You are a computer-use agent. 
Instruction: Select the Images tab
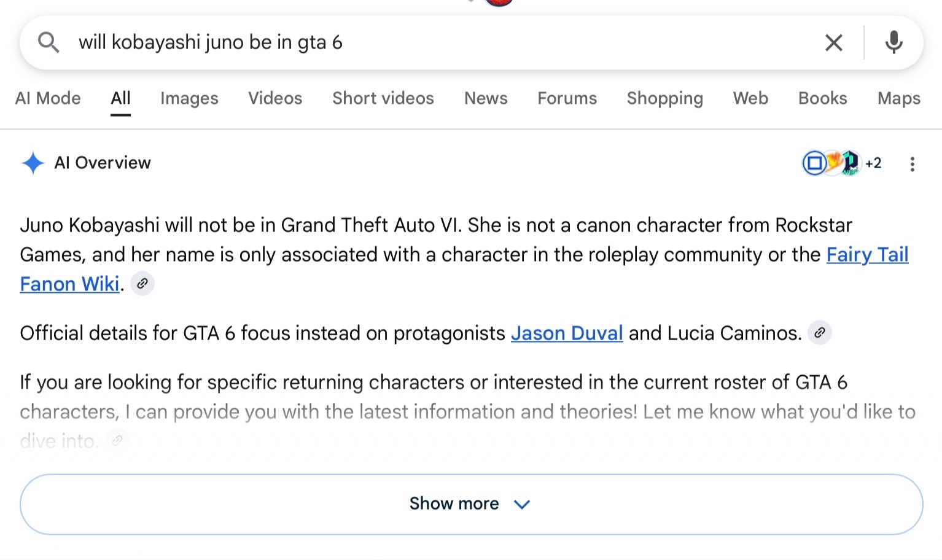pos(189,98)
